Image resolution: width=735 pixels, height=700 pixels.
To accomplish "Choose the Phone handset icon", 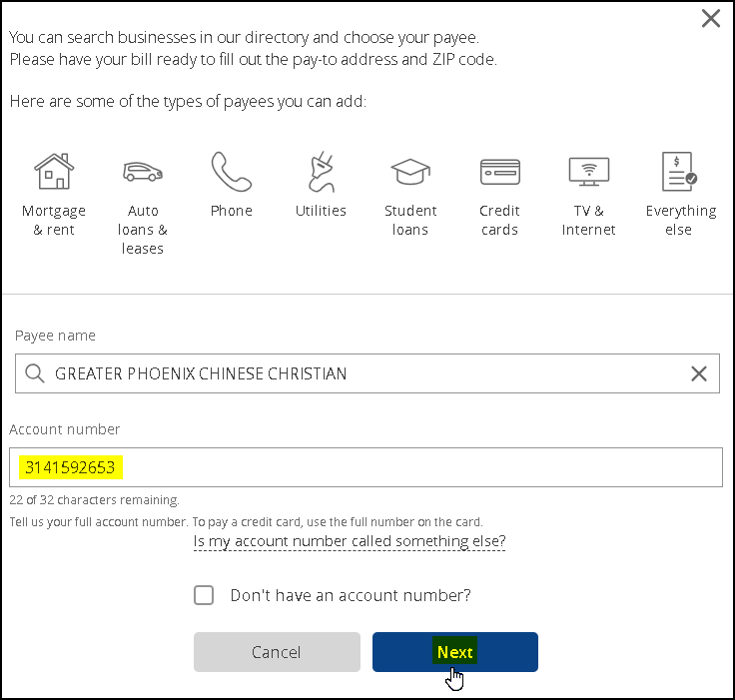I will pos(231,171).
